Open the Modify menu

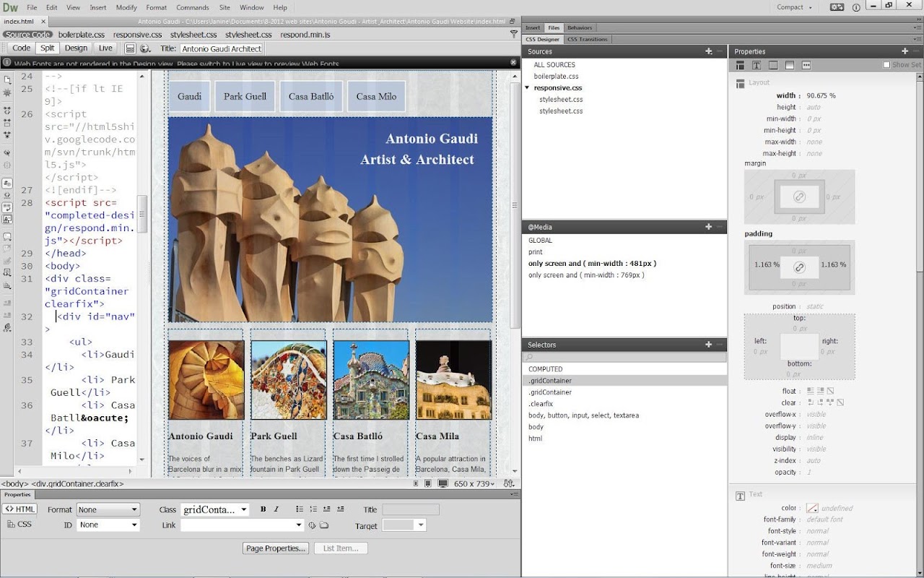point(126,7)
